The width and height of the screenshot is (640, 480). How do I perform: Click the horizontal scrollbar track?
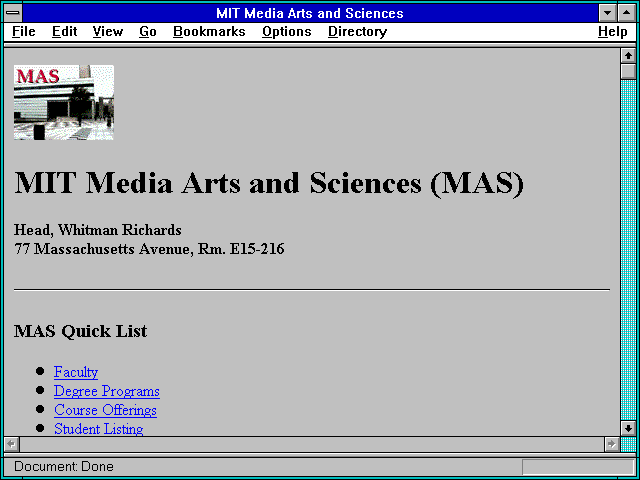pos(312,444)
